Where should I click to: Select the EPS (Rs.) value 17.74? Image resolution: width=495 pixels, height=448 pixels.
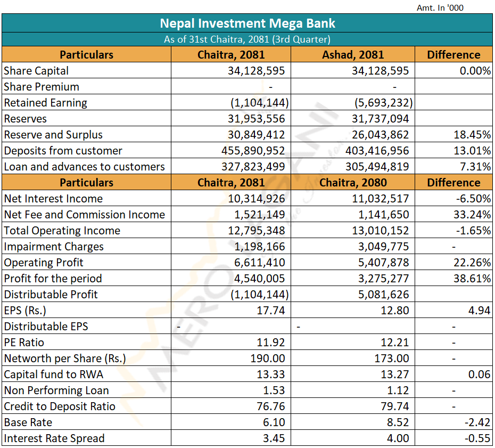[271, 311]
